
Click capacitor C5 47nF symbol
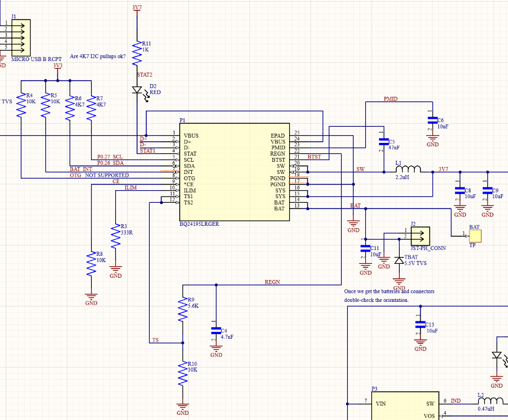(x=384, y=141)
